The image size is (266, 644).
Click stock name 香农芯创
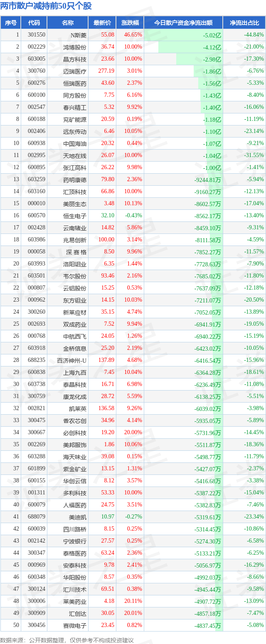(x=75, y=420)
